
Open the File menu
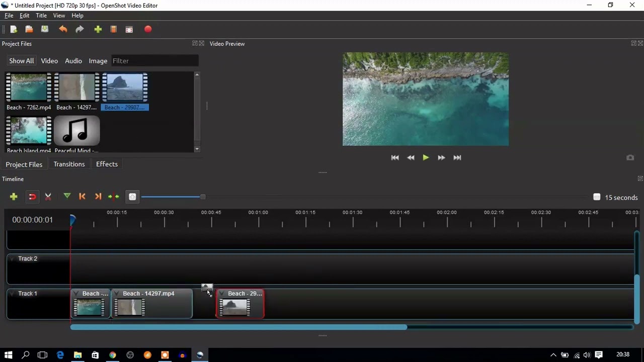pos(9,16)
